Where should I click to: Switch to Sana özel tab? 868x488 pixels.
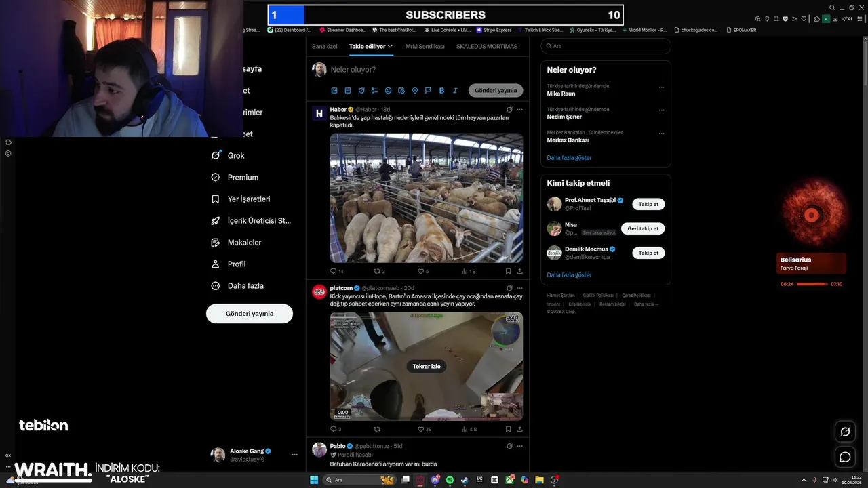click(x=325, y=46)
